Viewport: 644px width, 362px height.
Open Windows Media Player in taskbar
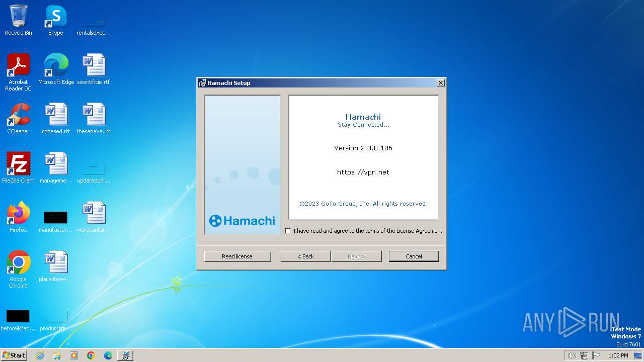pos(74,355)
